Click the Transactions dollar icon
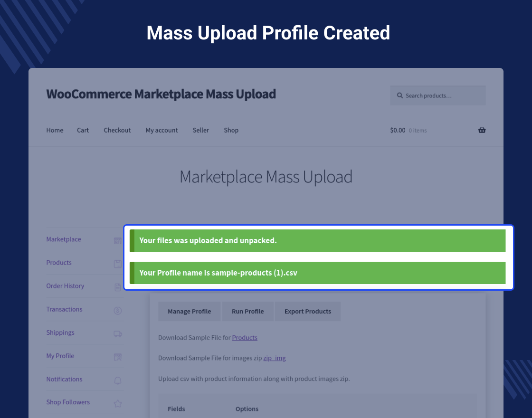Screen dimensions: 532x418 point(118,311)
